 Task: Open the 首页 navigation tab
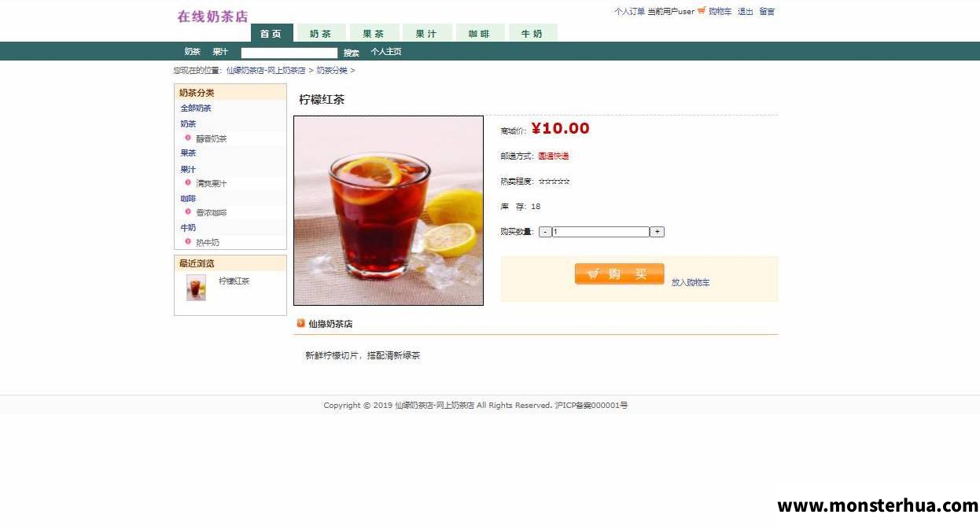[271, 33]
